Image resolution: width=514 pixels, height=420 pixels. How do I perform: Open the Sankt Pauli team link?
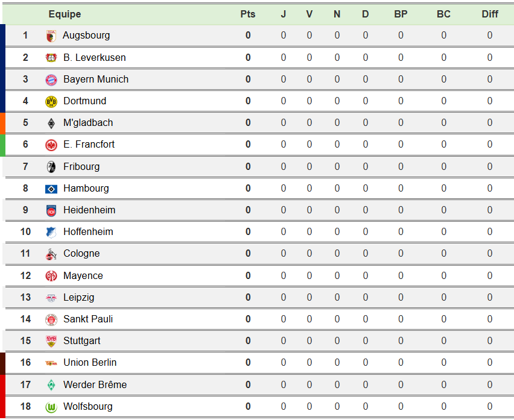pos(88,319)
